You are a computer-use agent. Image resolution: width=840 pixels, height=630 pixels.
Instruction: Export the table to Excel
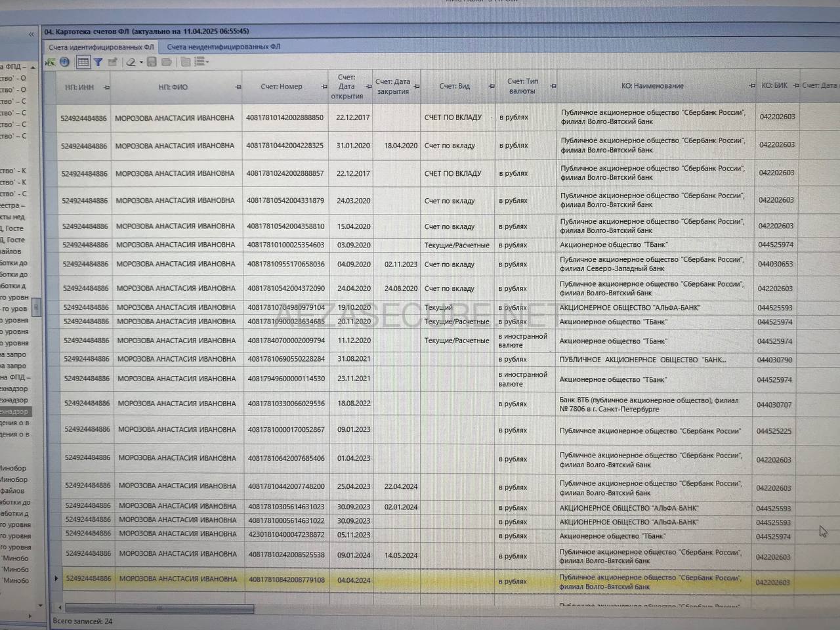(50, 62)
